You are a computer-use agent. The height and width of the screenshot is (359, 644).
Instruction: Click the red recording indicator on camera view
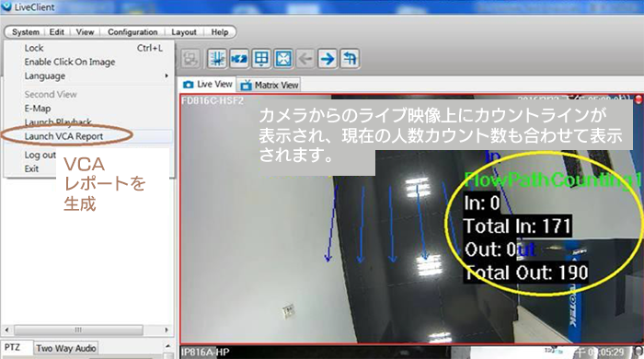638,99
